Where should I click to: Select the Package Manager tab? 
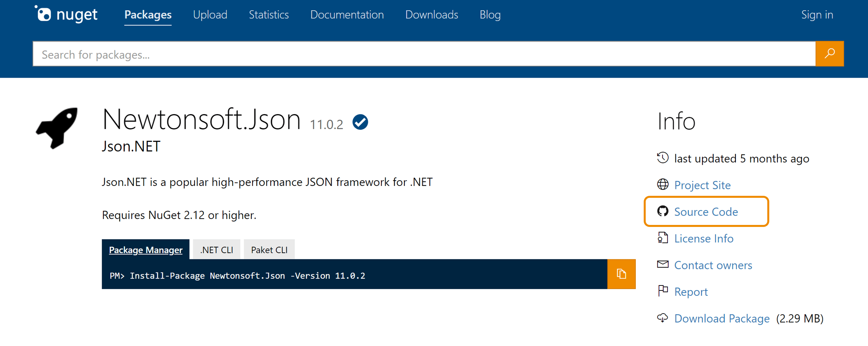(146, 249)
